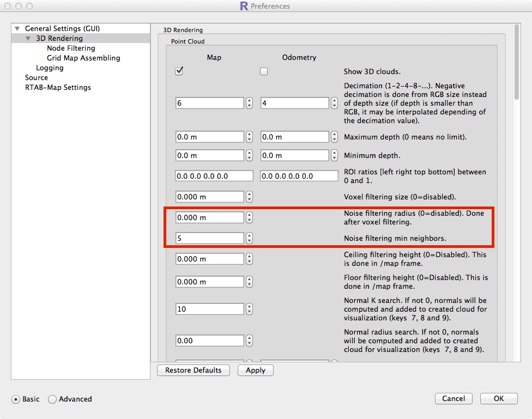Screen dimensions: 532x419
Task: Open Grid Map Assembling settings
Action: (83, 58)
